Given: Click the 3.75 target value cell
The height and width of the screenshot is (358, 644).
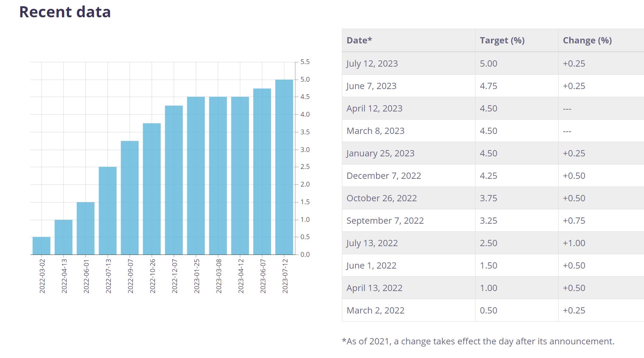Looking at the screenshot, I should pyautogui.click(x=517, y=198).
